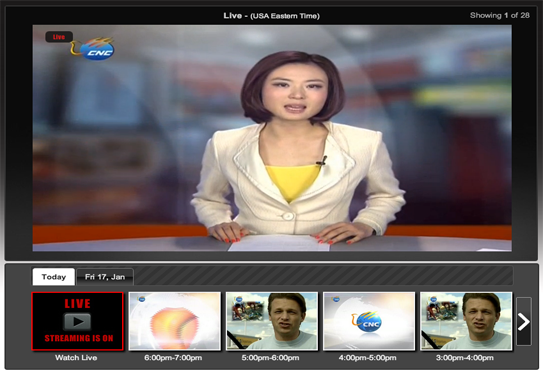Click the Watch Live label
Screen dimensions: 543x372
tap(76, 357)
